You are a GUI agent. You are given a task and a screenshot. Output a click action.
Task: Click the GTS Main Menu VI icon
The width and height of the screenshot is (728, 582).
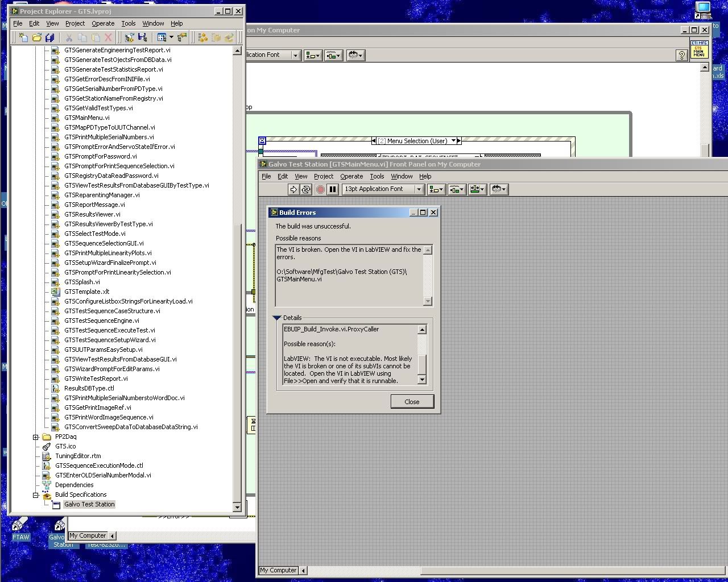tap(699, 49)
